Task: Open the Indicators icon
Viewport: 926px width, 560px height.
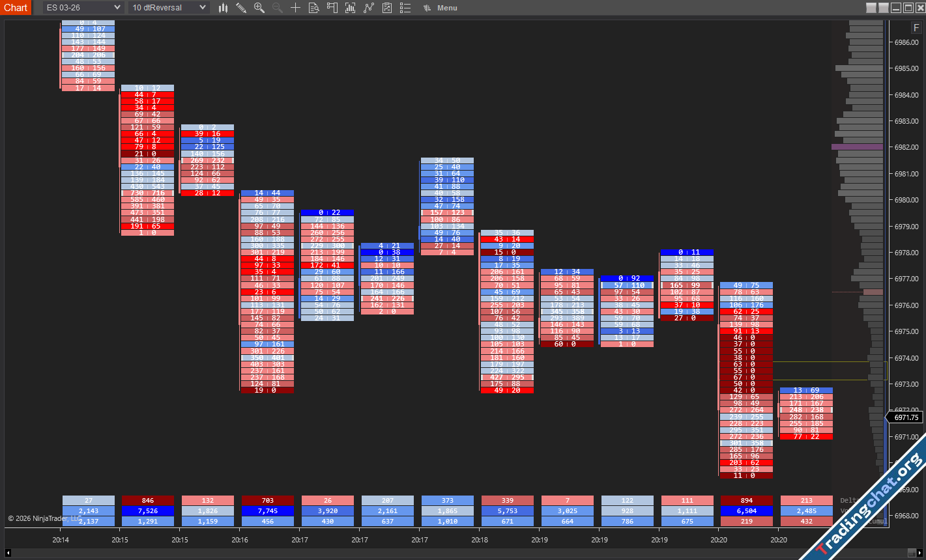Action: (x=369, y=8)
